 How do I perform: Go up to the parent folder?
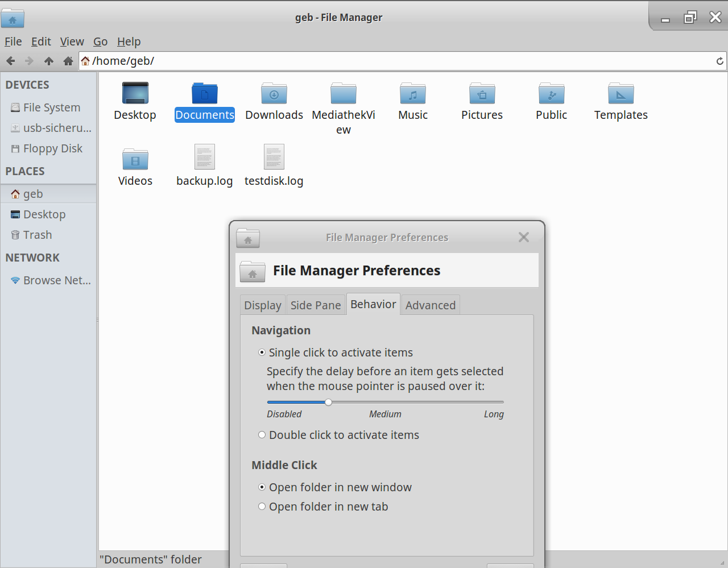(x=49, y=61)
